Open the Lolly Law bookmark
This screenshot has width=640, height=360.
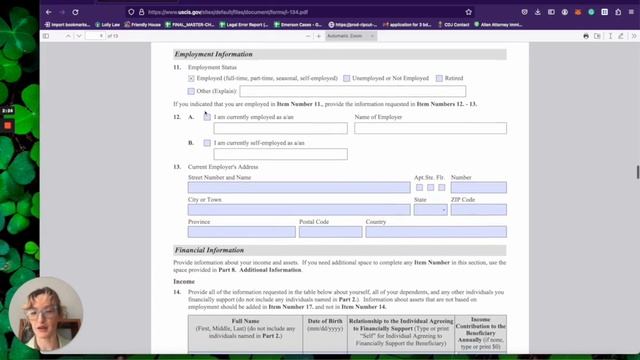point(107,24)
